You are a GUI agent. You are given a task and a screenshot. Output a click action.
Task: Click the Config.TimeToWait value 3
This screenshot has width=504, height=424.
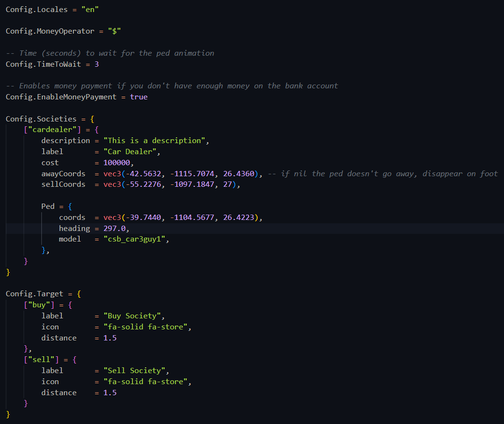pos(96,64)
